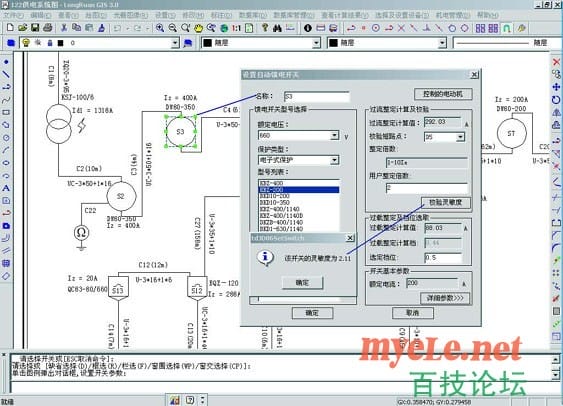Viewport: 563px width, 406px height.
Task: Click the 校验灵敏度 button
Action: pos(446,202)
